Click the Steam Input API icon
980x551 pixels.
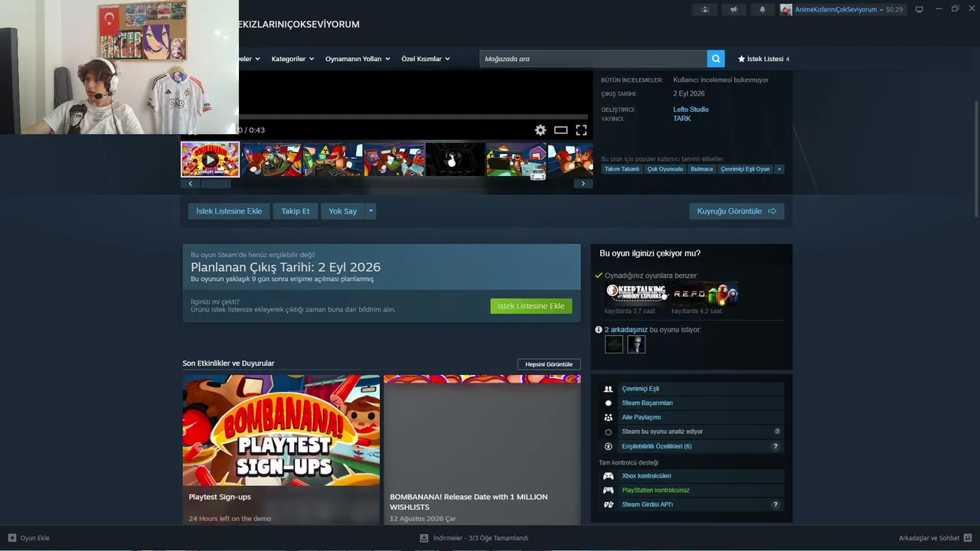tap(609, 505)
